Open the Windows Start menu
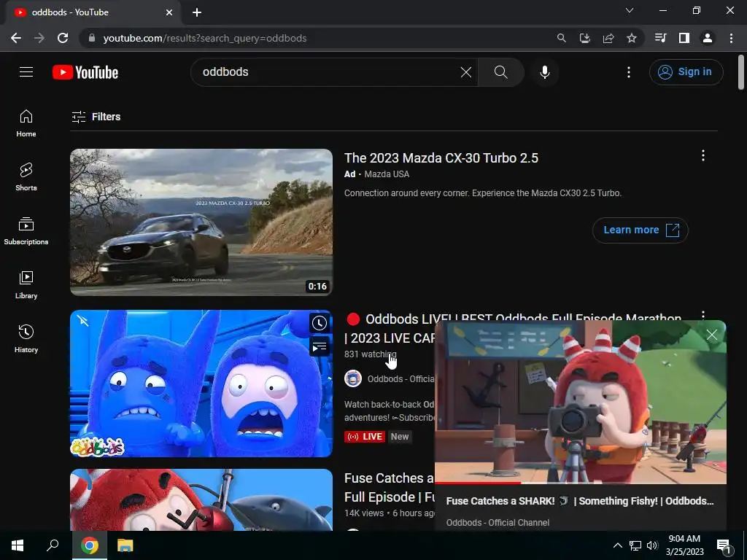The height and width of the screenshot is (560, 747). [18, 545]
